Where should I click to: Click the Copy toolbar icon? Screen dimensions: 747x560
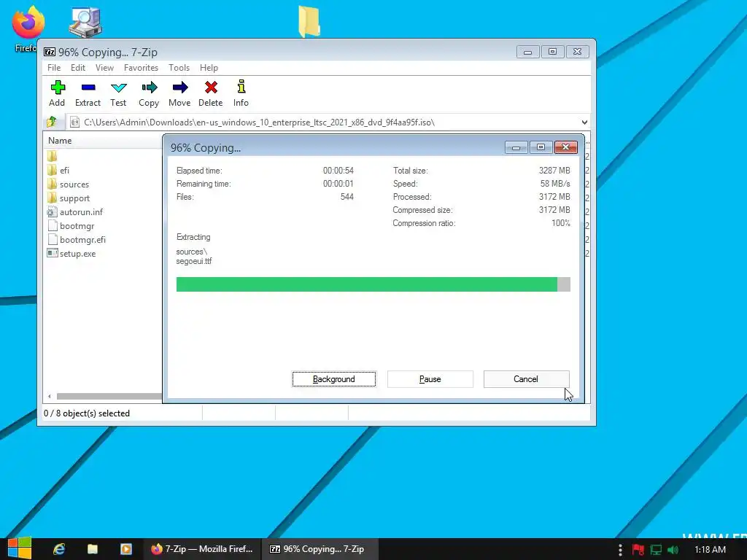(x=149, y=93)
